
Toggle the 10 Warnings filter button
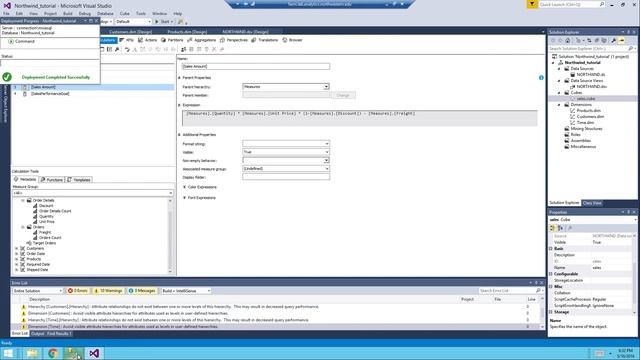click(x=108, y=291)
